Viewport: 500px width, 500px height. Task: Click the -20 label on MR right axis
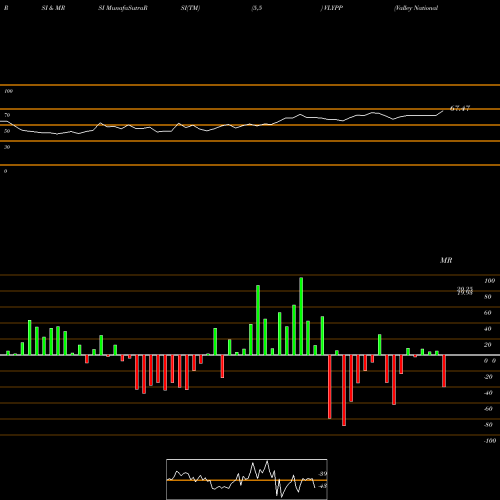click(x=488, y=377)
